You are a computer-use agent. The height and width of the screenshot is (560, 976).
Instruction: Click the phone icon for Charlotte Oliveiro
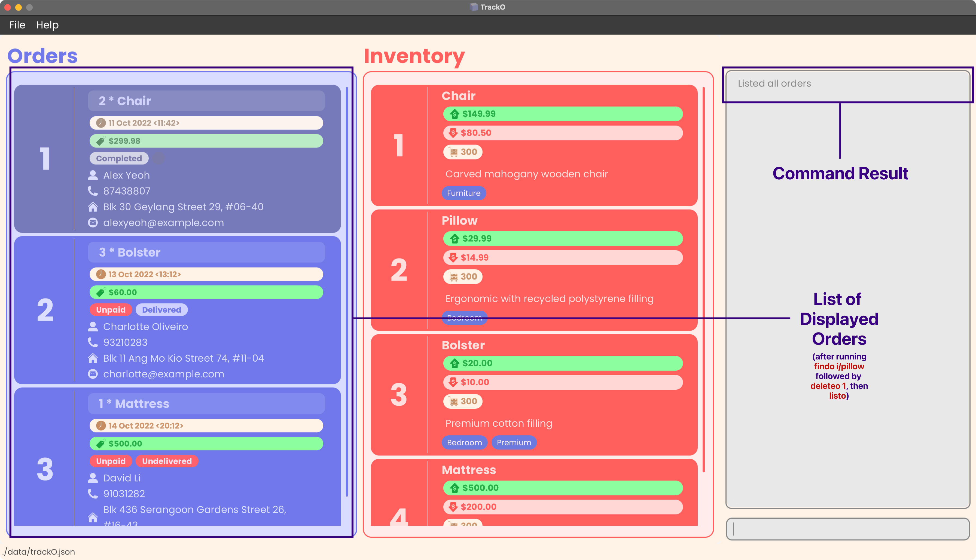93,342
